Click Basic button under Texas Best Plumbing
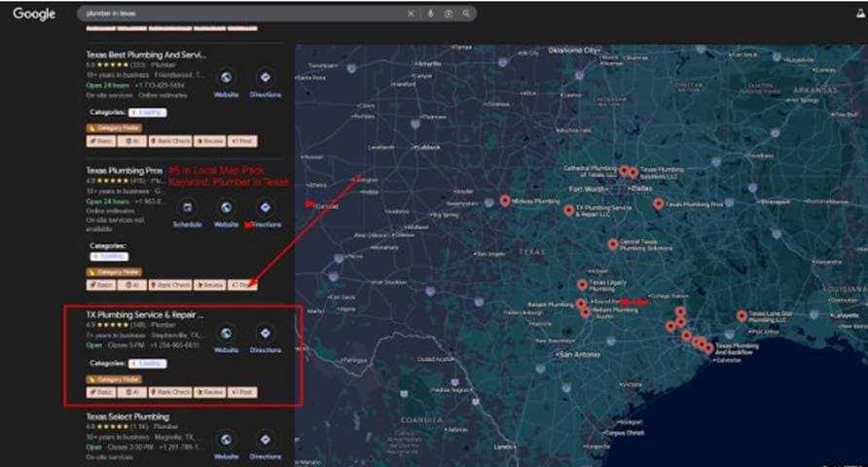Viewport: 868px width, 467px height. pyautogui.click(x=101, y=141)
